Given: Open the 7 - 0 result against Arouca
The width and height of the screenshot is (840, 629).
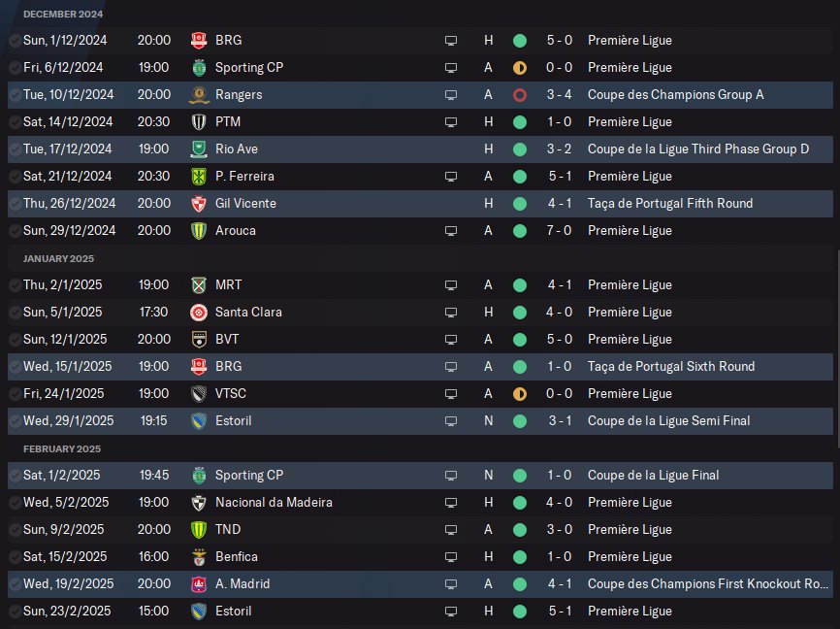Looking at the screenshot, I should coord(556,231).
